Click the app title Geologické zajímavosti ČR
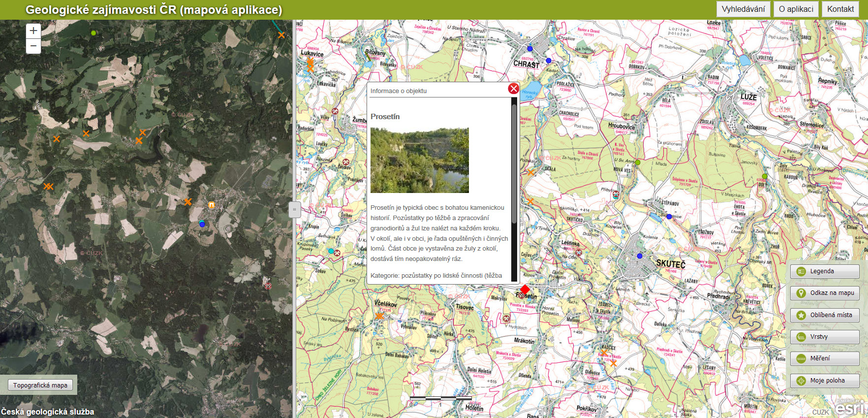Screen dimensions: 868x418 pyautogui.click(x=154, y=9)
